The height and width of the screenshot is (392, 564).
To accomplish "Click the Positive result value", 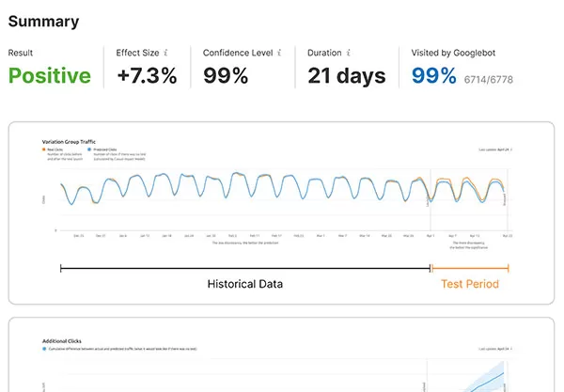I will 50,75.
